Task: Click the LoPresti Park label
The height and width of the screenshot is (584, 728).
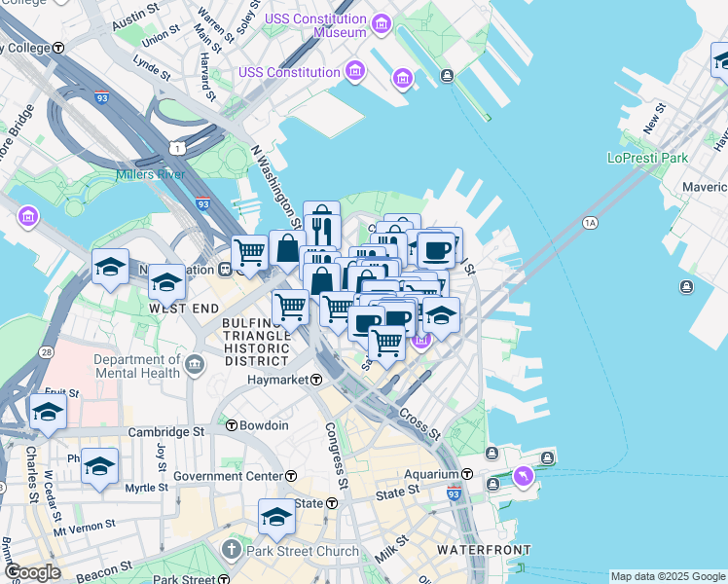Action: click(x=647, y=159)
